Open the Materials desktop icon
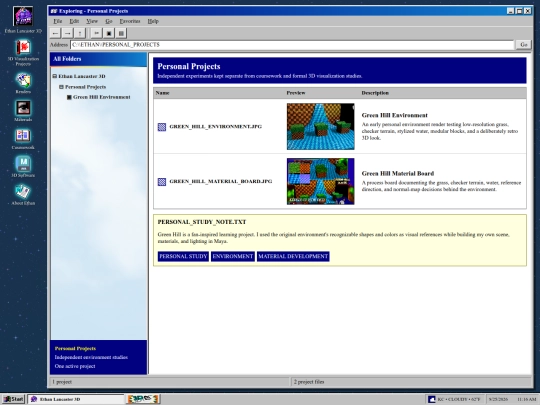 tap(23, 111)
